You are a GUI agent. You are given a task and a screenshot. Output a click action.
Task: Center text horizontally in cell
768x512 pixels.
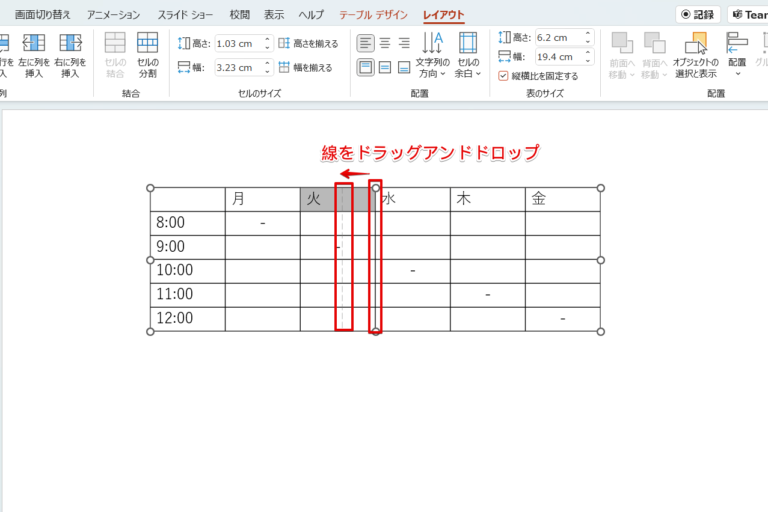click(x=385, y=43)
